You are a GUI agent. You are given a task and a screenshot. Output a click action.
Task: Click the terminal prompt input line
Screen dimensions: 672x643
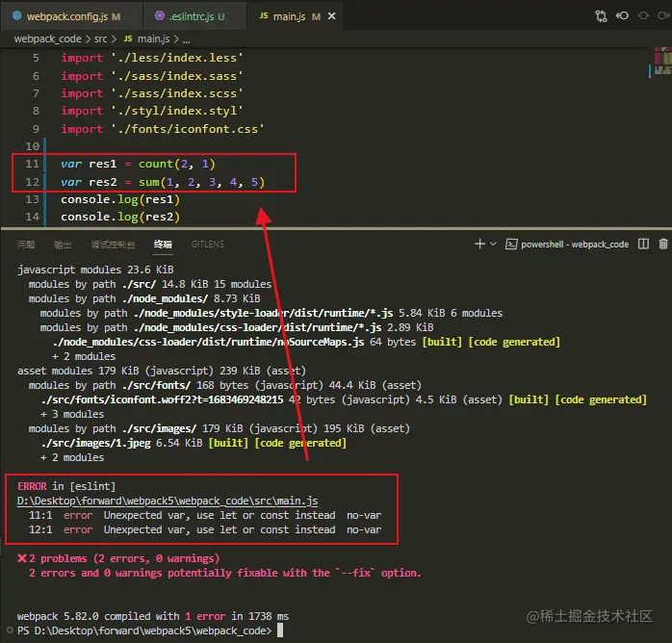pos(150,630)
